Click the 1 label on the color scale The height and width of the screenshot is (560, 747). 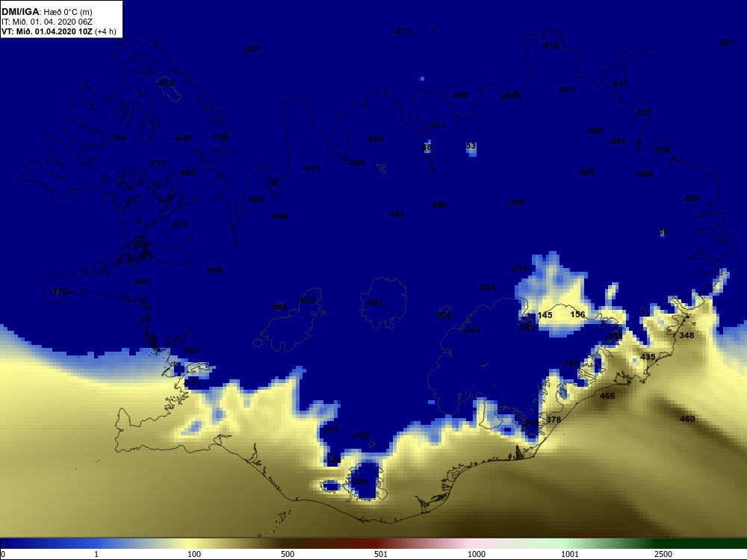click(96, 554)
